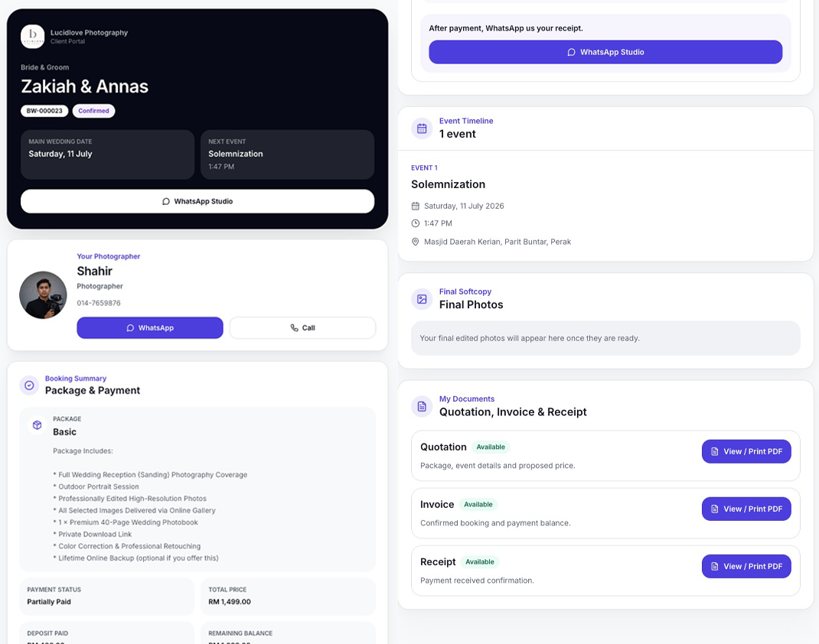The width and height of the screenshot is (819, 644).
Task: Click the Total Price RM 1,499.00 value
Action: pos(230,602)
